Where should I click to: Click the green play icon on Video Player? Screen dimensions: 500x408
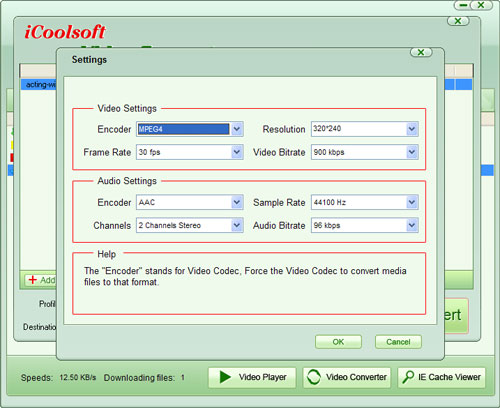pyautogui.click(x=225, y=377)
